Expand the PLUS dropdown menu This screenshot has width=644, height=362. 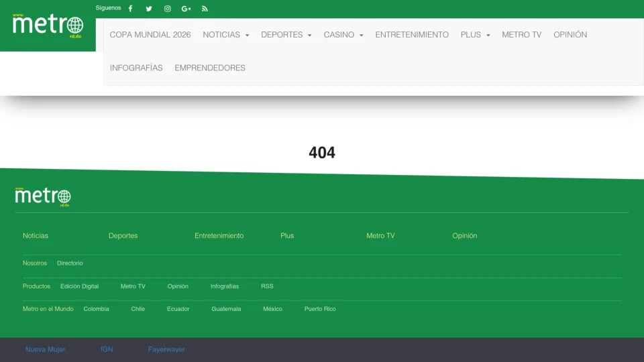click(475, 35)
